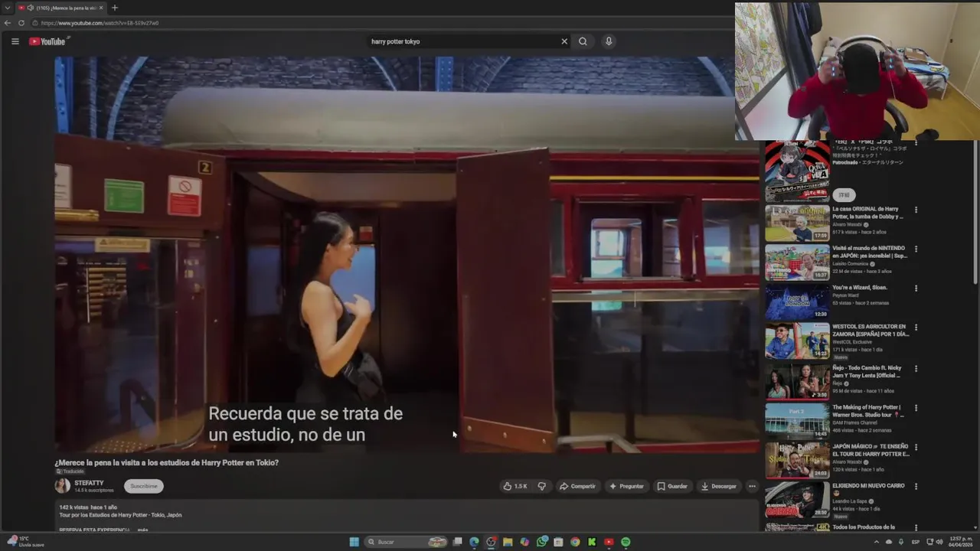Click the Compartir share button
This screenshot has height=551, width=980.
577,486
